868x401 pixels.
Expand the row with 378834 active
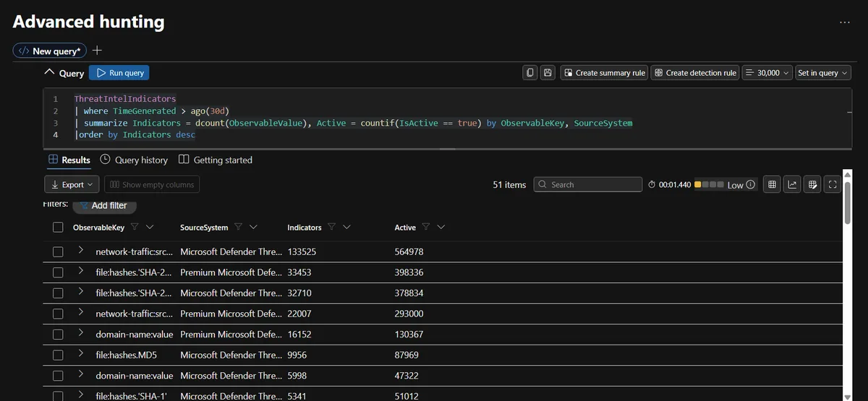[81, 292]
